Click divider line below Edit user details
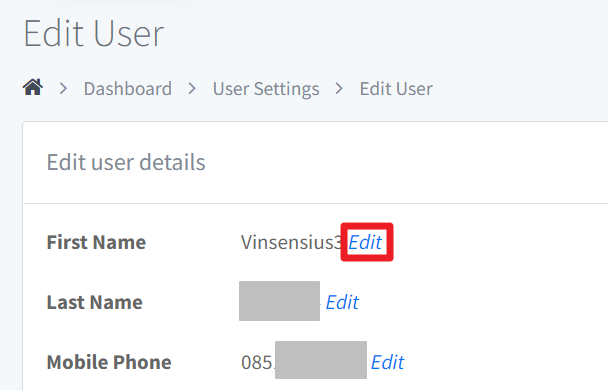The height and width of the screenshot is (390, 608). pos(316,203)
